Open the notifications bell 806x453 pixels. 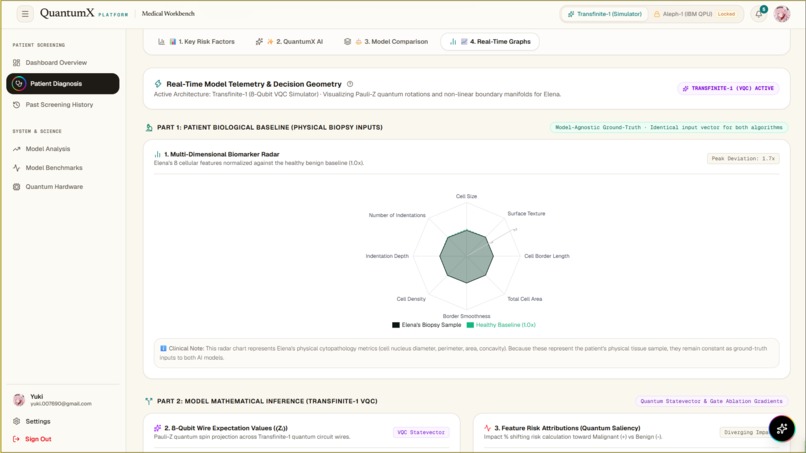pos(759,14)
